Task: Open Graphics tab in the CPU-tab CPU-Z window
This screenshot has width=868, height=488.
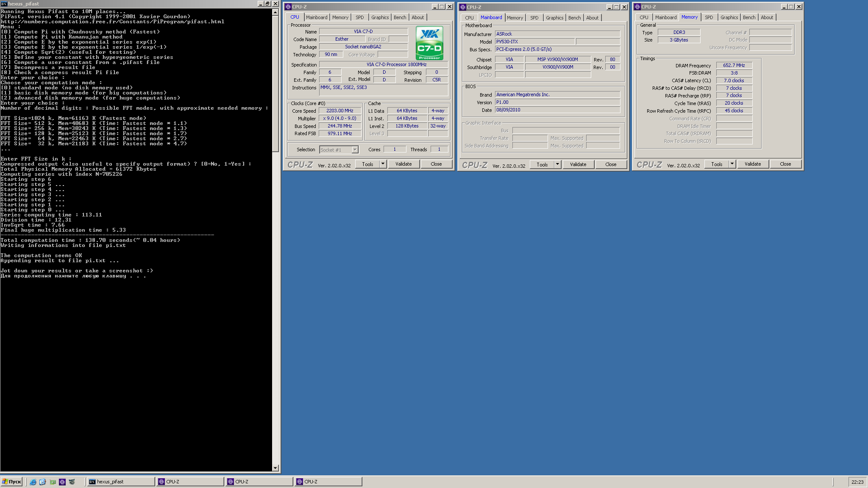Action: click(380, 17)
